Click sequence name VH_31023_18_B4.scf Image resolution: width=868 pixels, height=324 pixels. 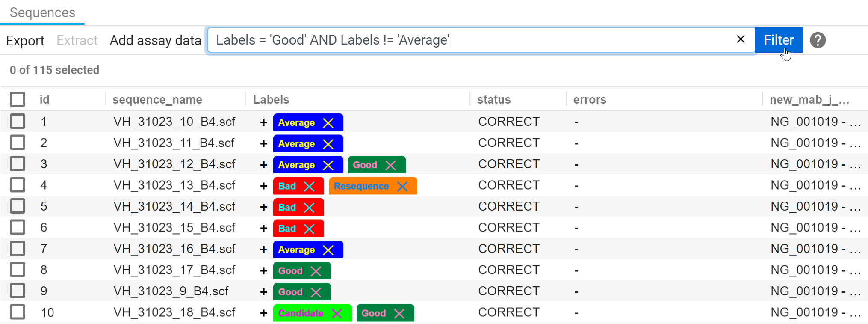174,312
